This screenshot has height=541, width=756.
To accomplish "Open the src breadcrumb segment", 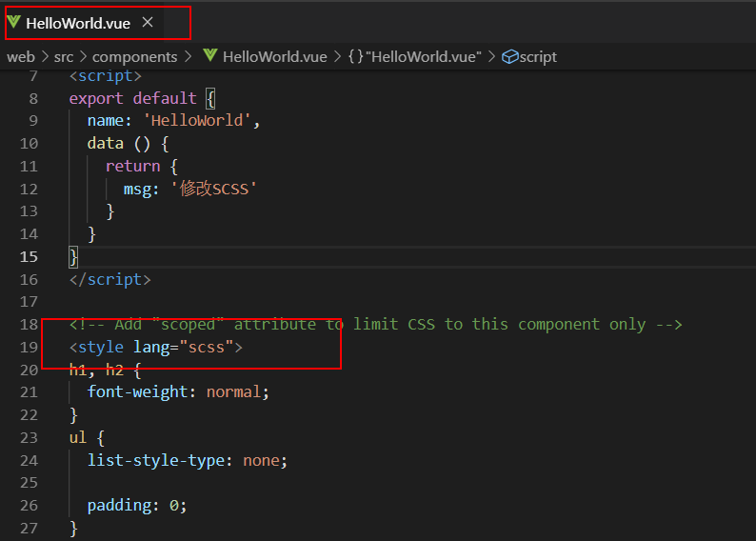I will pyautogui.click(x=64, y=57).
